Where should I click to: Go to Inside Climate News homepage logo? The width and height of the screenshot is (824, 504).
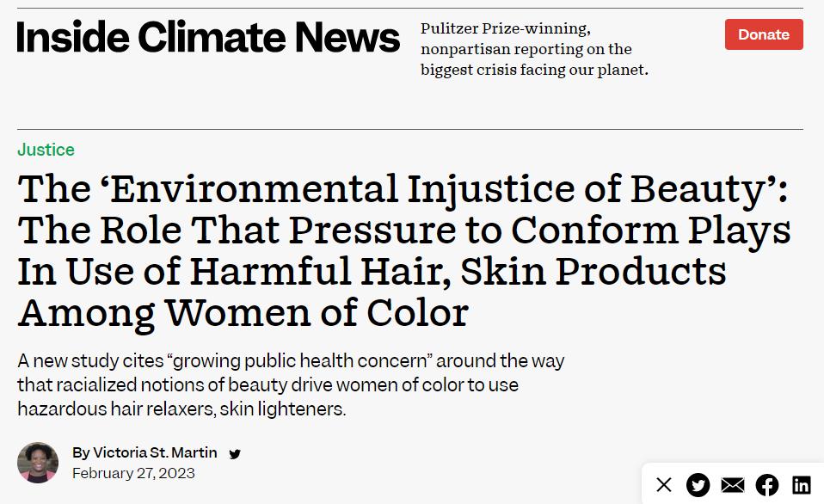[x=208, y=36]
